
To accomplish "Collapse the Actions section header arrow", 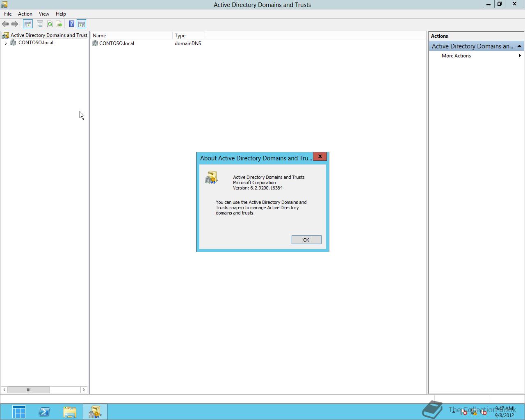I will (519, 46).
